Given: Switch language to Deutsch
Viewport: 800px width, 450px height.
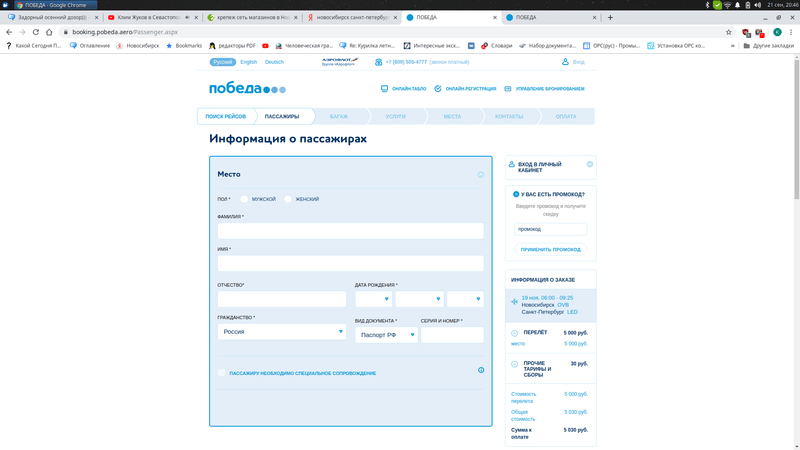Looking at the screenshot, I should coord(274,62).
